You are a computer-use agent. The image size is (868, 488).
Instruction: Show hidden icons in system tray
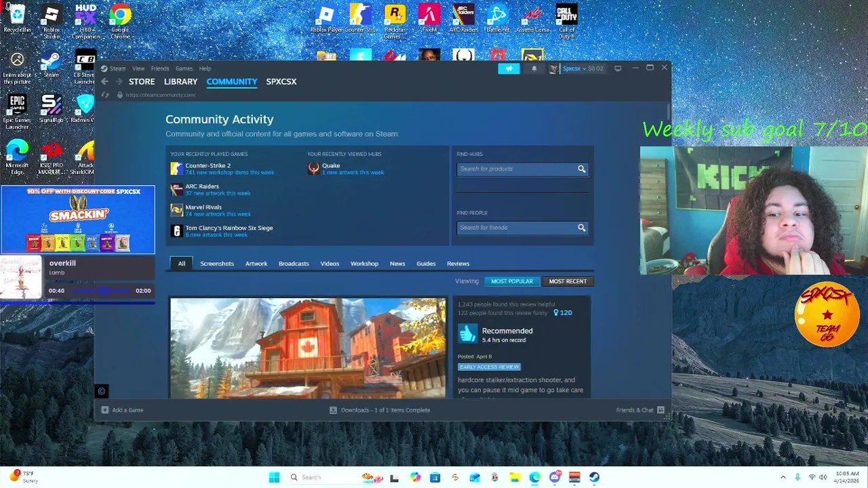click(783, 477)
